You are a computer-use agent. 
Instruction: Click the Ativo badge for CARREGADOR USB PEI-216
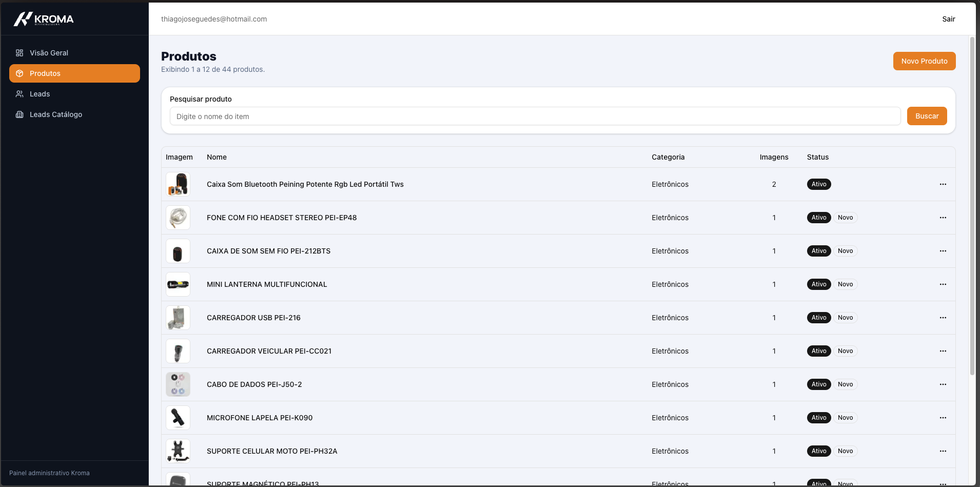click(819, 318)
